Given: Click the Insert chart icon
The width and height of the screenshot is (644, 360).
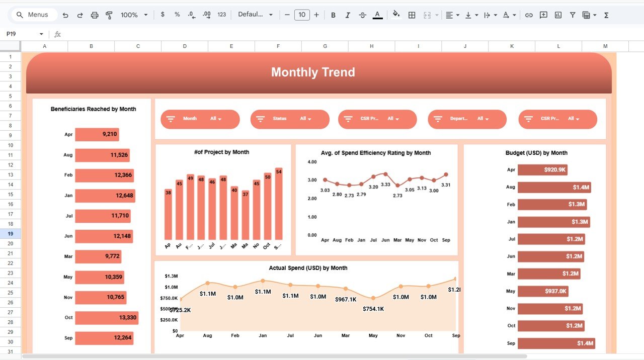Looking at the screenshot, I should point(558,15).
